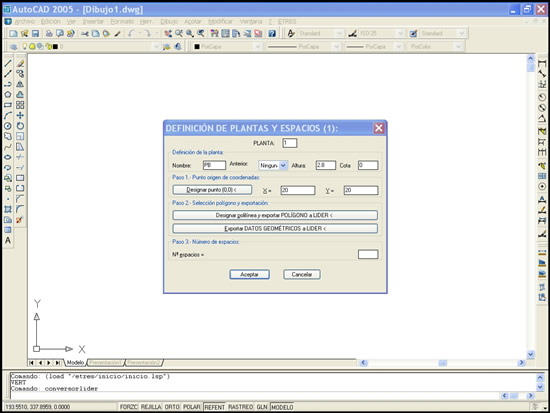Image resolution: width=550 pixels, height=413 pixels.
Task: Select the Rectangle draw tool
Action: pos(8,105)
